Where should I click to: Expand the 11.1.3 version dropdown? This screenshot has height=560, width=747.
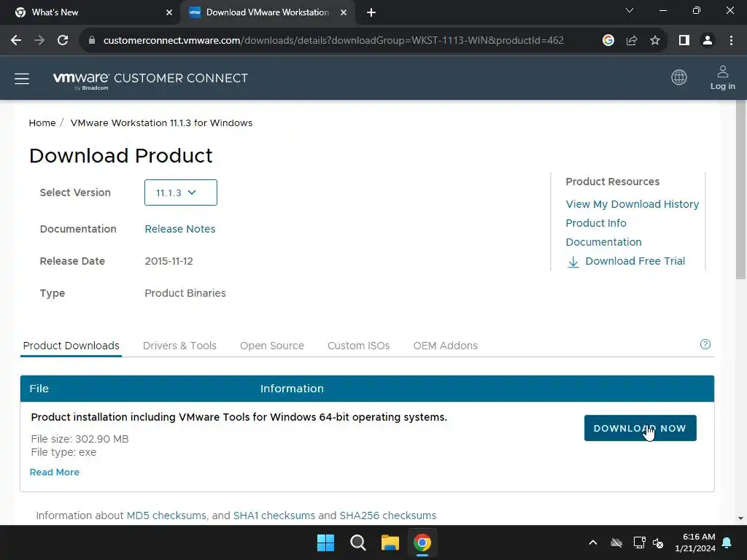[181, 192]
